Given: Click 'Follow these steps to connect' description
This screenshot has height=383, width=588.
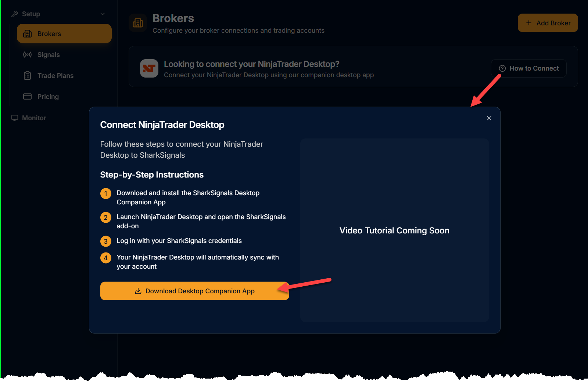Looking at the screenshot, I should click(182, 150).
